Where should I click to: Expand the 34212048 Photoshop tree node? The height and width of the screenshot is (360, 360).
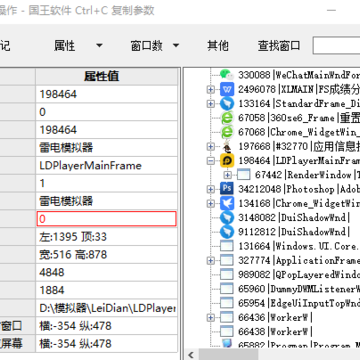(x=210, y=189)
